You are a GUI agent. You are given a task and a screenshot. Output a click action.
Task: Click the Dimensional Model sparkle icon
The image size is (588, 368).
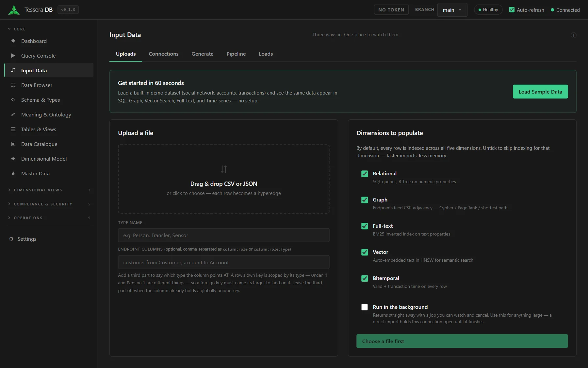(x=13, y=159)
